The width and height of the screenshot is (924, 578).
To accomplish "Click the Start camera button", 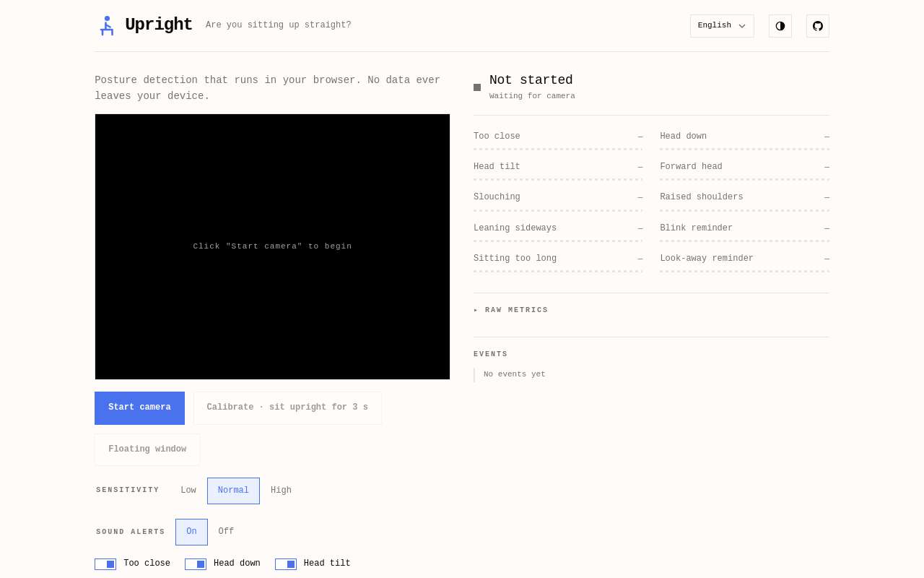I will click(x=139, y=408).
